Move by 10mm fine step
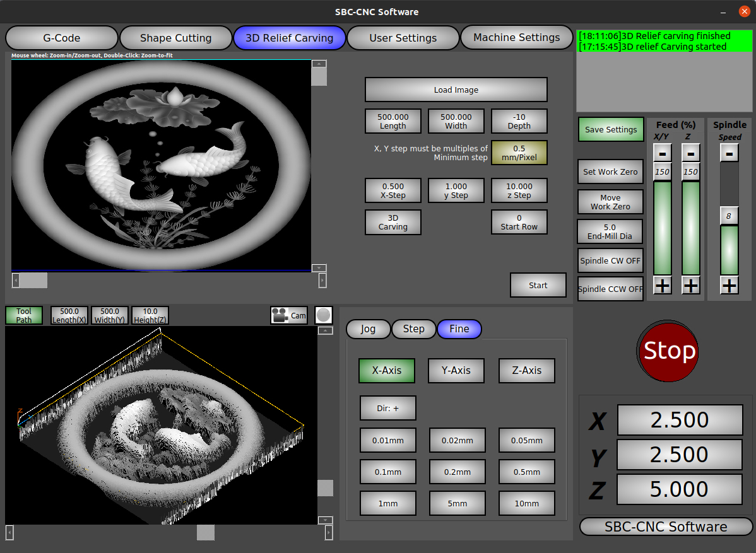Image resolution: width=756 pixels, height=553 pixels. tap(527, 503)
